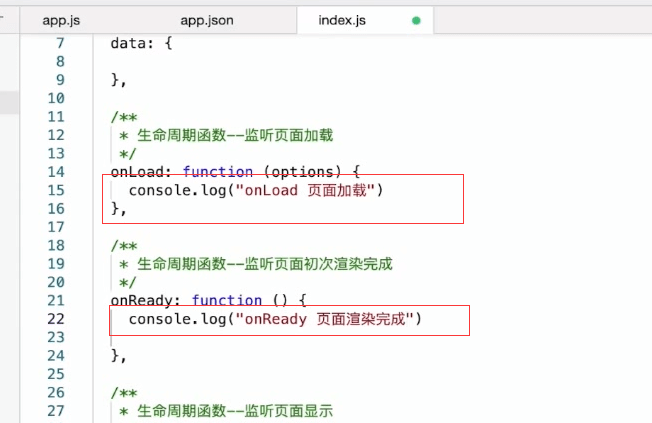Click the closing brace on line 24
The image size is (652, 423).
tap(119, 356)
